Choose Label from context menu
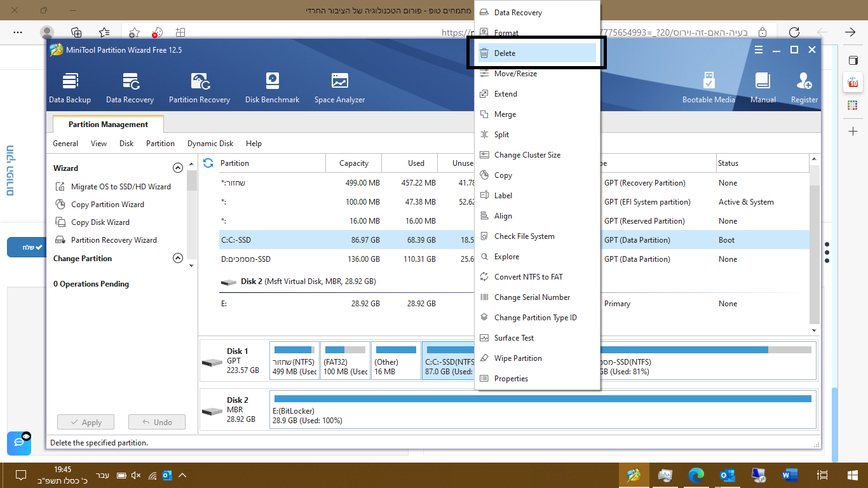 [537, 196]
